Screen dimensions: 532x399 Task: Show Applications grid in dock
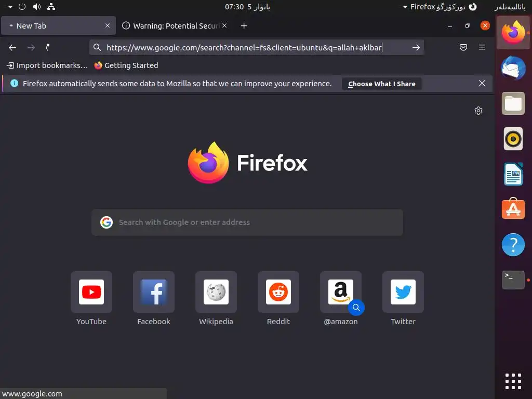tap(513, 381)
